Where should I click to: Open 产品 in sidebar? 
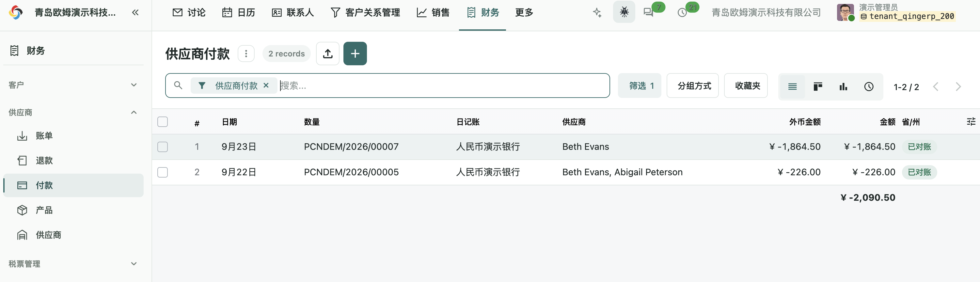tap(73, 210)
